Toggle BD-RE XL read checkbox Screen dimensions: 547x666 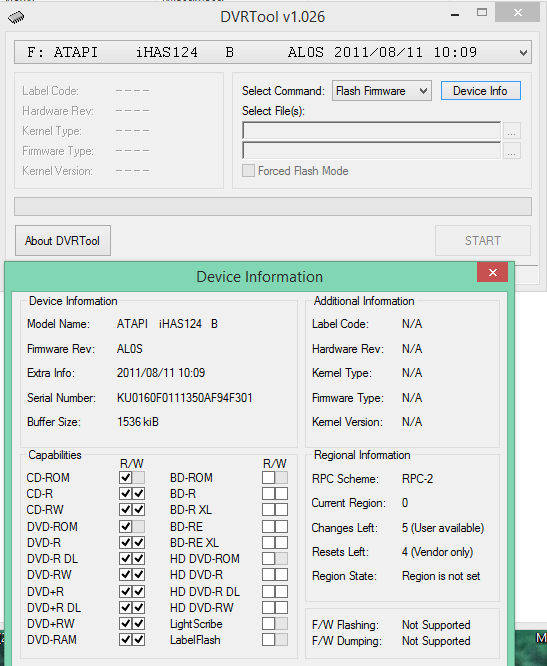268,542
